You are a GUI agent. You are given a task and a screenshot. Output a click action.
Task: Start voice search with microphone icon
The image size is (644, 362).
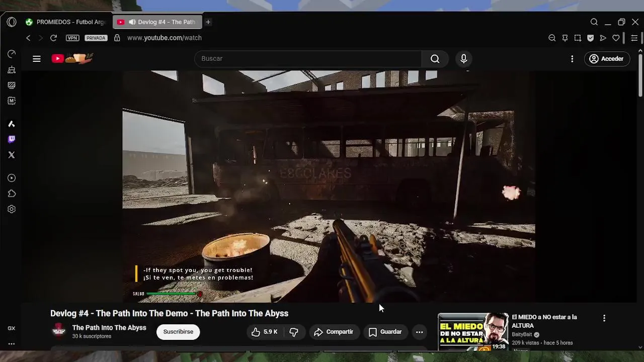click(464, 59)
